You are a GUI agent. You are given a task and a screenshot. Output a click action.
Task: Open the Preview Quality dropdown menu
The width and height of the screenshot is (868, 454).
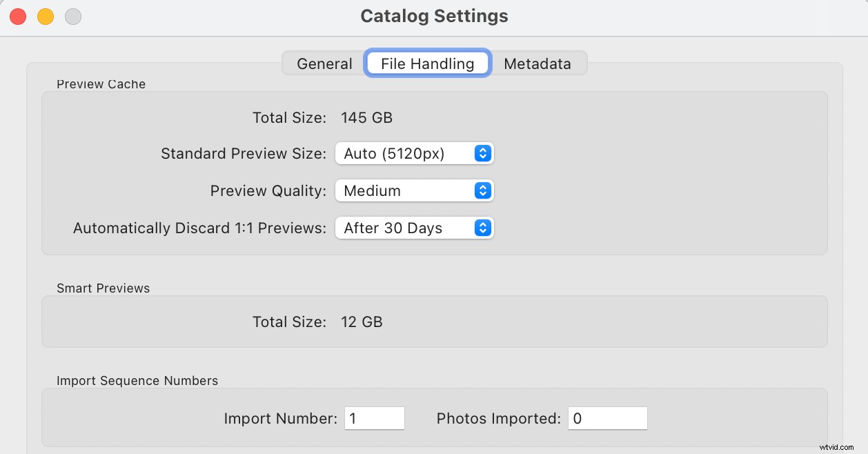(414, 190)
